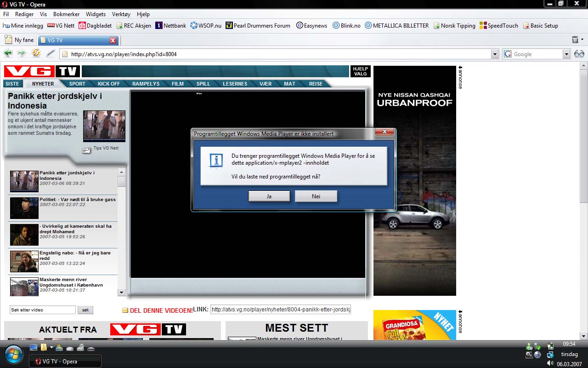Image resolution: width=588 pixels, height=368 pixels.
Task: Select the NYHETER tab on VG TV
Action: 43,84
